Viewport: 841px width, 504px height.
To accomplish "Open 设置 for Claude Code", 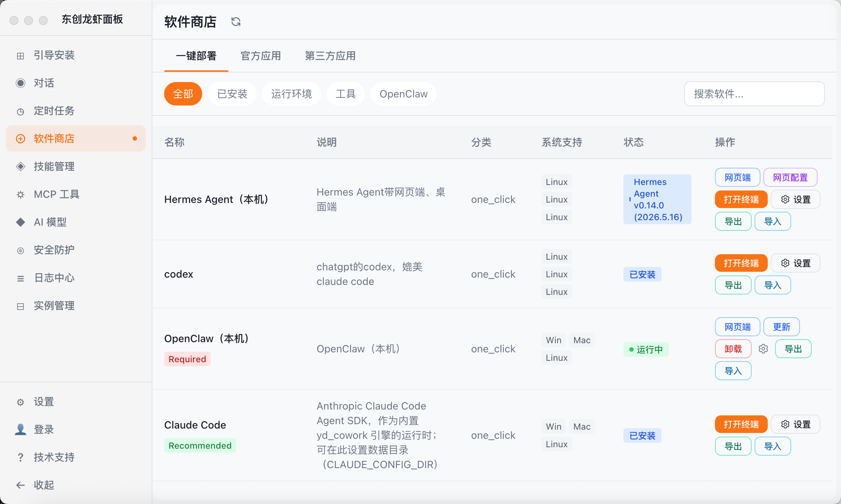I will pyautogui.click(x=796, y=425).
